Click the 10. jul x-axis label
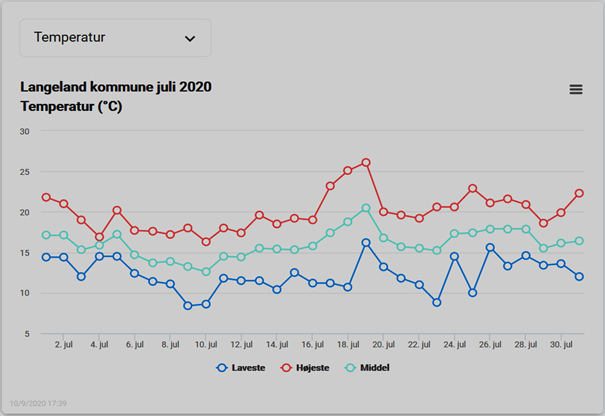The width and height of the screenshot is (605, 416). [206, 344]
